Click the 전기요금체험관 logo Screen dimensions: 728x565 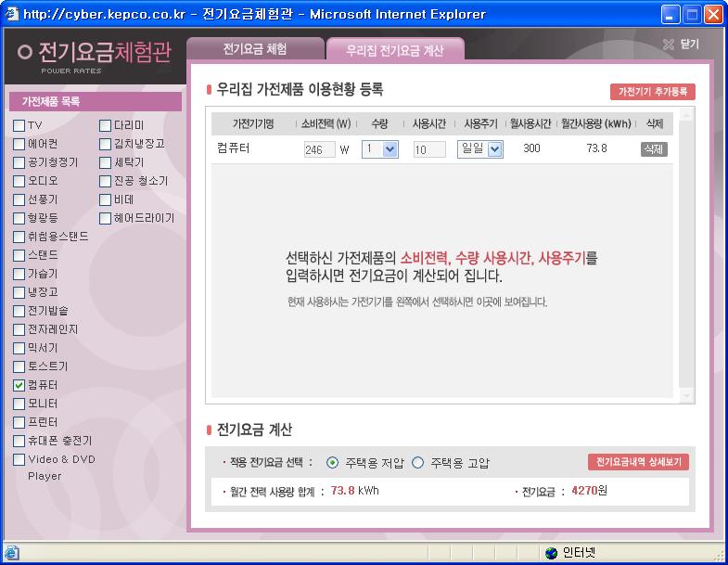point(96,57)
